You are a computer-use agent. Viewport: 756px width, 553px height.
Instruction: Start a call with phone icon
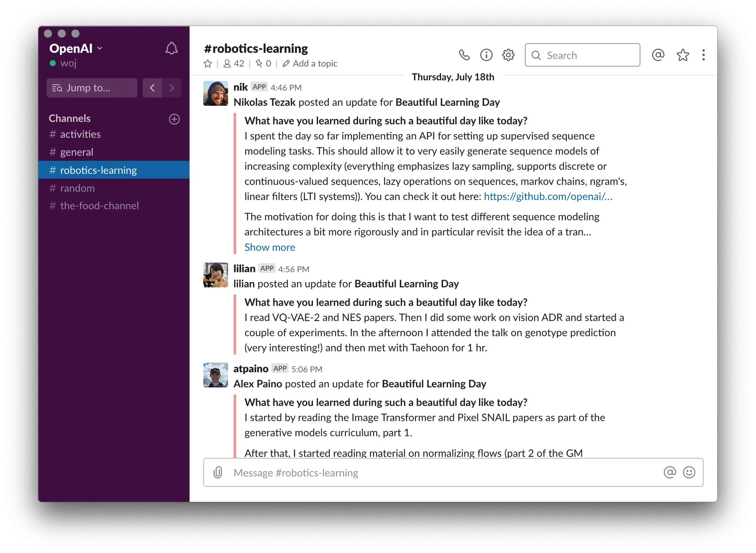click(x=464, y=55)
